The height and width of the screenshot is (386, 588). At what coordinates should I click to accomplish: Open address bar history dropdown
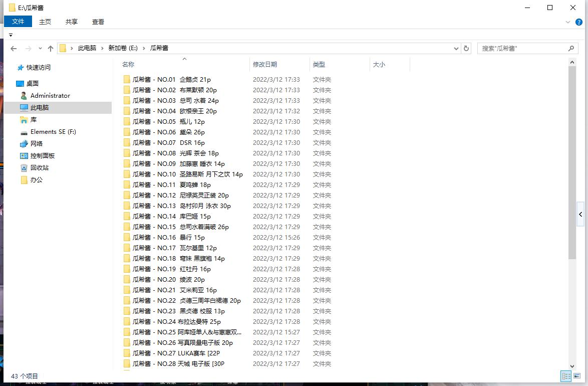click(x=456, y=49)
